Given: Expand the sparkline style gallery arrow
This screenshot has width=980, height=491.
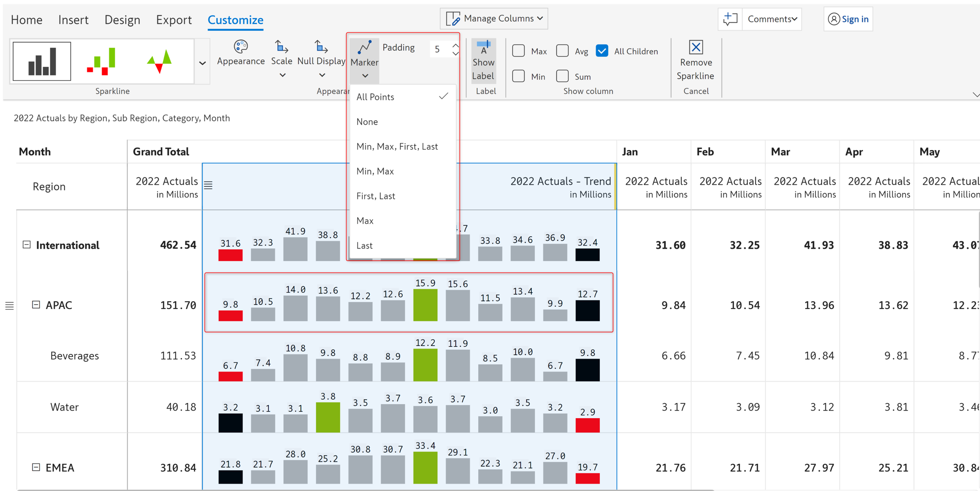Looking at the screenshot, I should pyautogui.click(x=202, y=63).
